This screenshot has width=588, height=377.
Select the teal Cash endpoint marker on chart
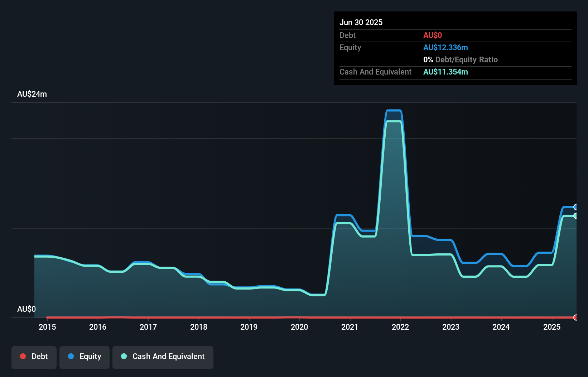576,216
